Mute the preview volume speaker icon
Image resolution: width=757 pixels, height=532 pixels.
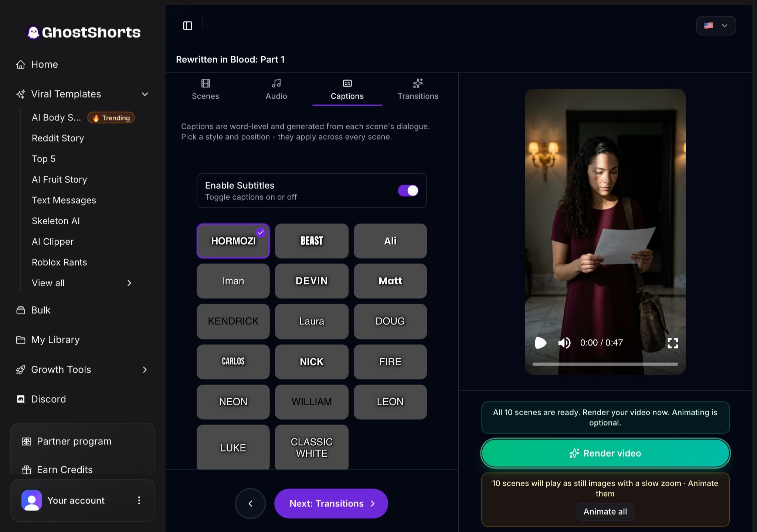click(564, 343)
